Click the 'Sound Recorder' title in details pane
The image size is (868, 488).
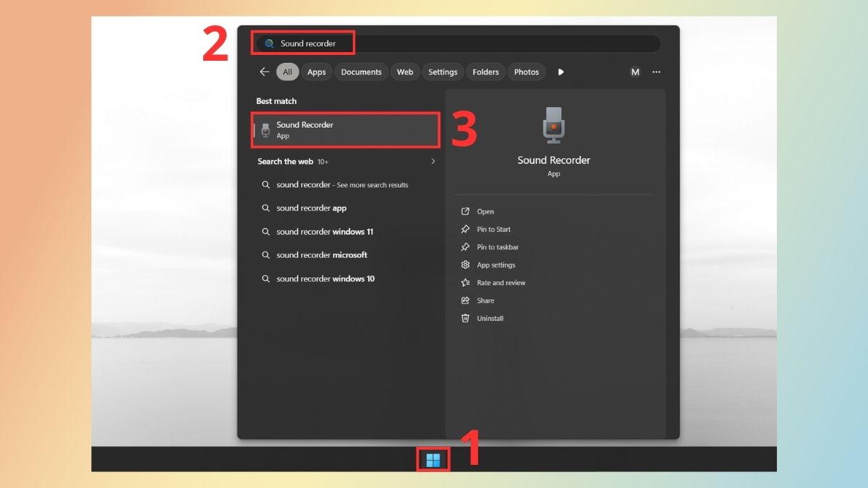(554, 160)
